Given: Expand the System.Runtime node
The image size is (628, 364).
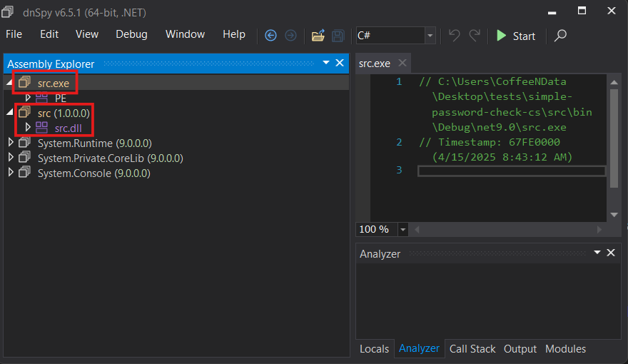Looking at the screenshot, I should click(11, 142).
